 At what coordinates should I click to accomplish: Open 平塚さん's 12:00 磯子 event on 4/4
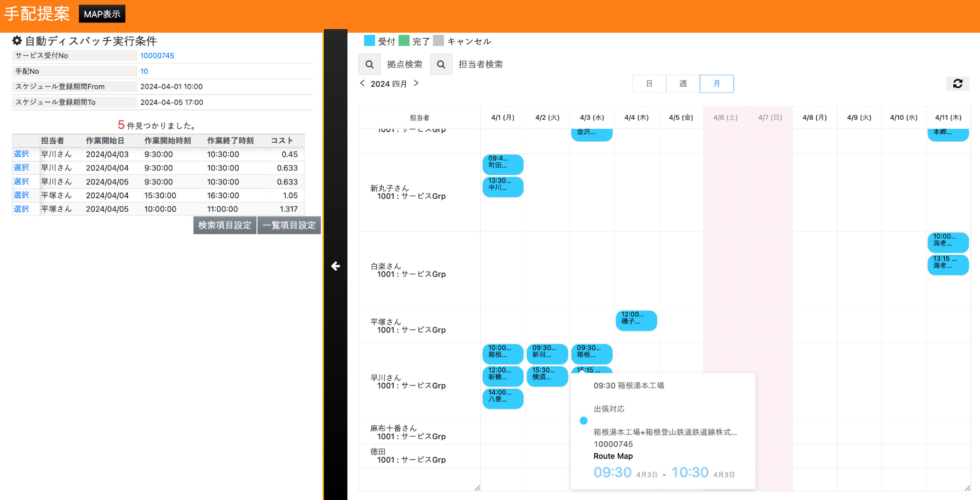point(636,320)
